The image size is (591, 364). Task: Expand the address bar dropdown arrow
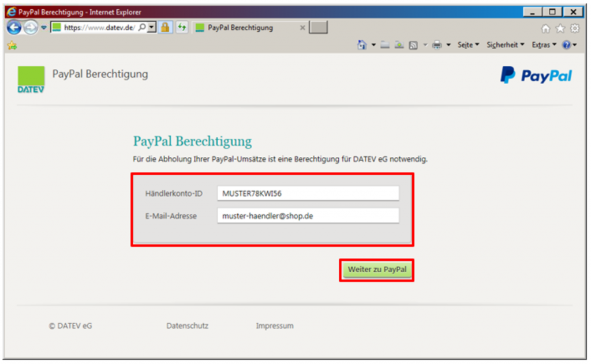pyautogui.click(x=152, y=27)
